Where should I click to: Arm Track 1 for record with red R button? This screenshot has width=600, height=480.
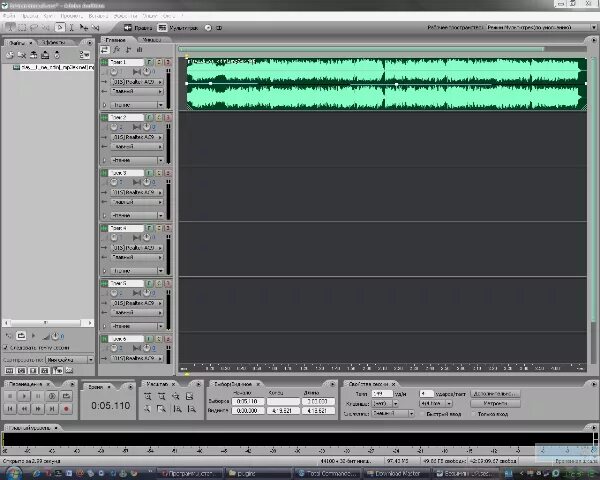(168, 62)
